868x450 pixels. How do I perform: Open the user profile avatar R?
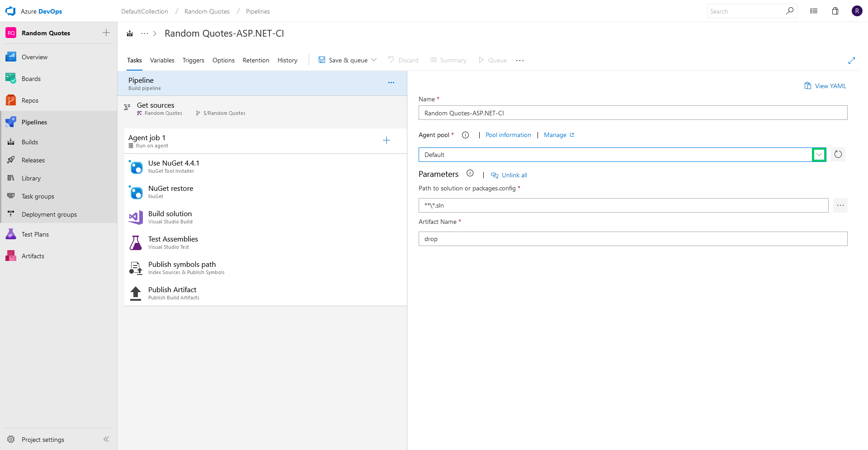pyautogui.click(x=857, y=11)
